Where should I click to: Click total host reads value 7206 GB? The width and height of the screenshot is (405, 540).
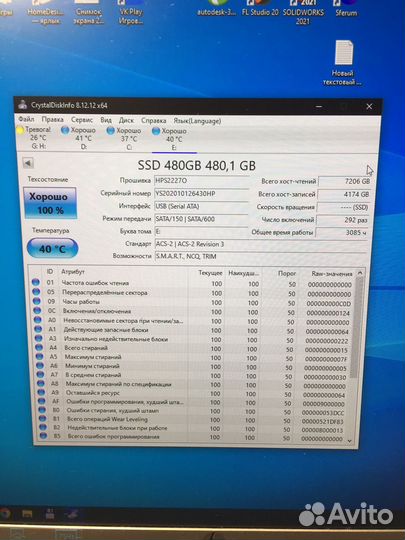(x=344, y=181)
